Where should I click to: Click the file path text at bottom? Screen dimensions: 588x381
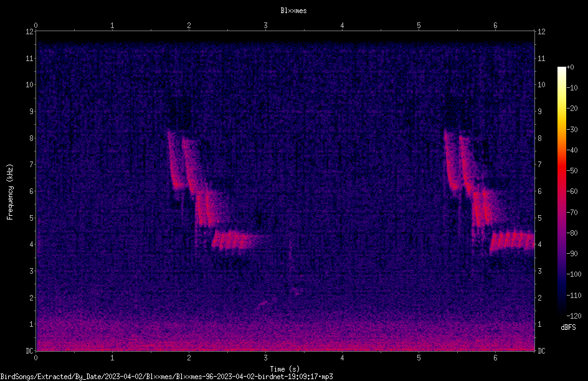(166, 377)
